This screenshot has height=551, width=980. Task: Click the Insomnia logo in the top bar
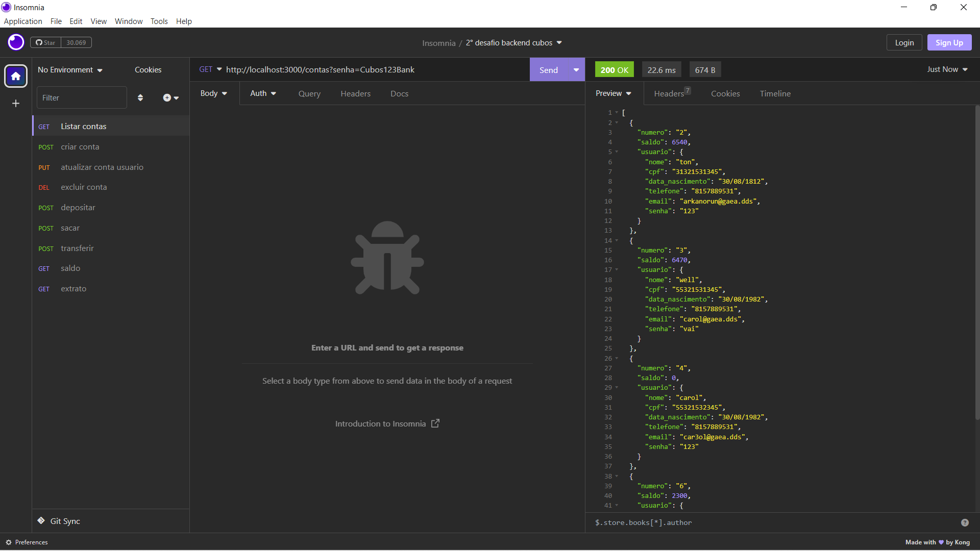tap(15, 42)
